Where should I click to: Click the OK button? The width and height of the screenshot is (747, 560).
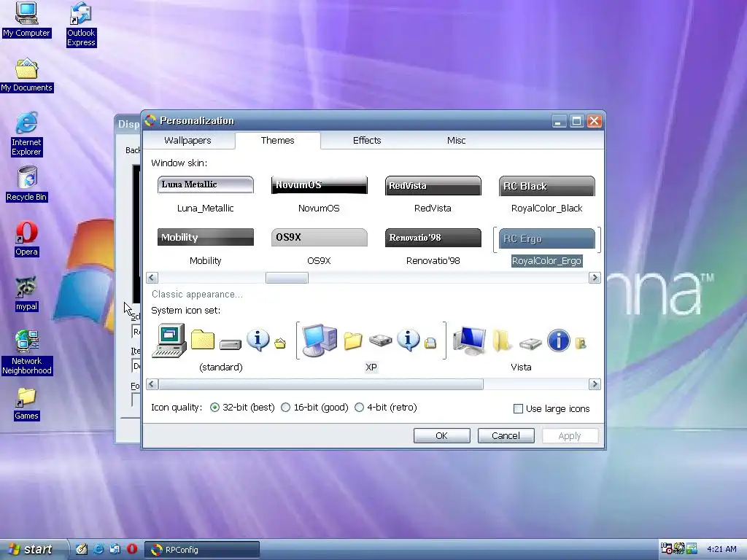pos(441,436)
